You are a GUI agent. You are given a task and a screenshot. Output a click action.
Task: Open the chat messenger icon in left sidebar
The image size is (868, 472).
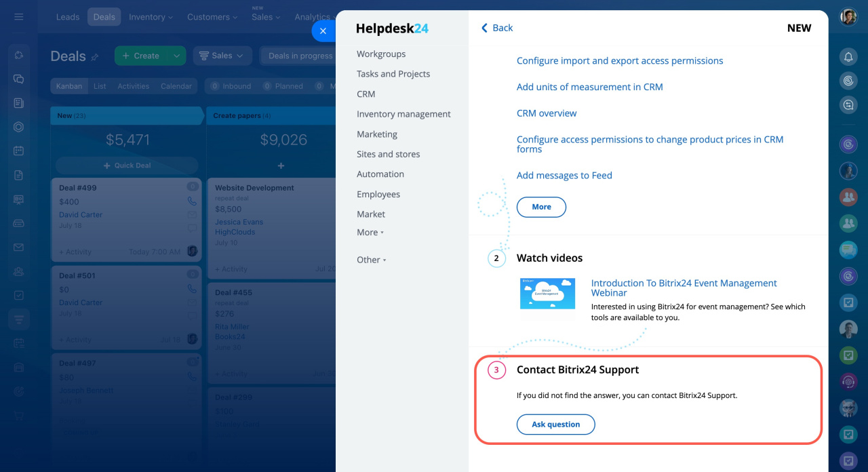pos(19,79)
